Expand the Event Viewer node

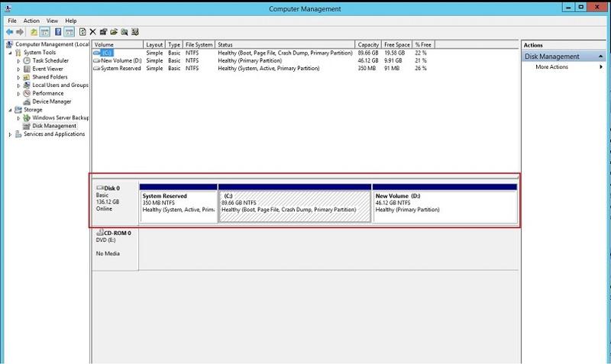(x=19, y=69)
